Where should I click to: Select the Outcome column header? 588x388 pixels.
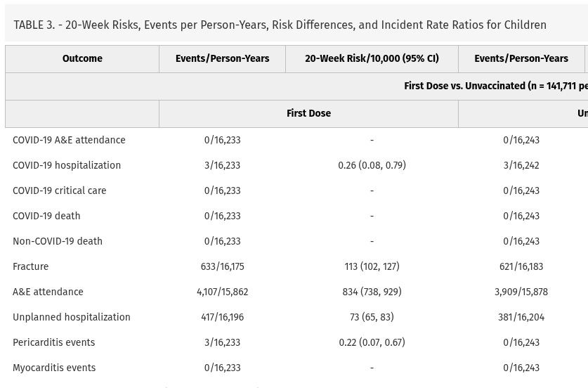[82, 59]
